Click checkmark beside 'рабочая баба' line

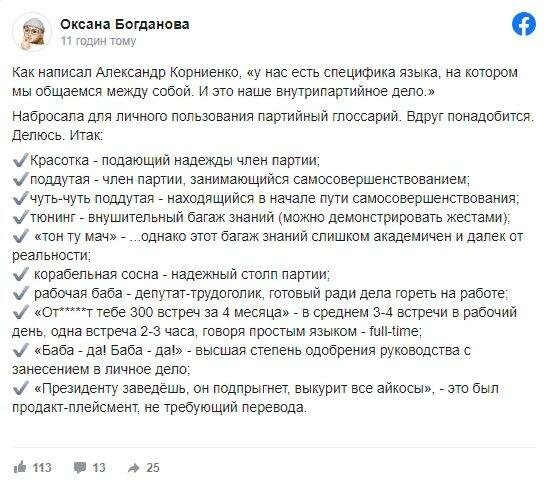20,293
